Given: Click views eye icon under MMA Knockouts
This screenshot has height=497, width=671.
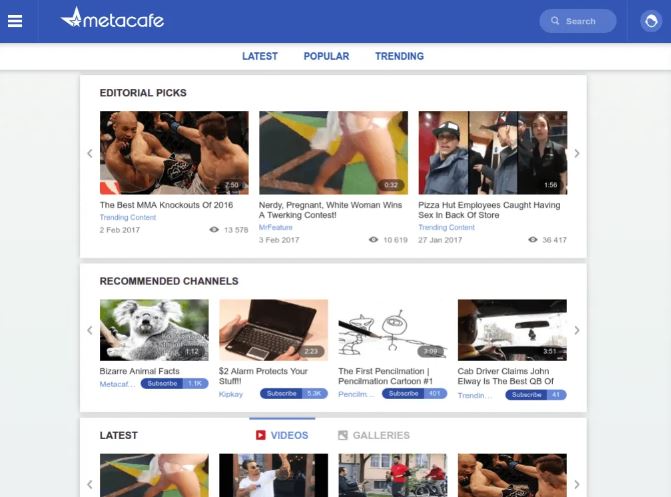Looking at the screenshot, I should point(214,230).
